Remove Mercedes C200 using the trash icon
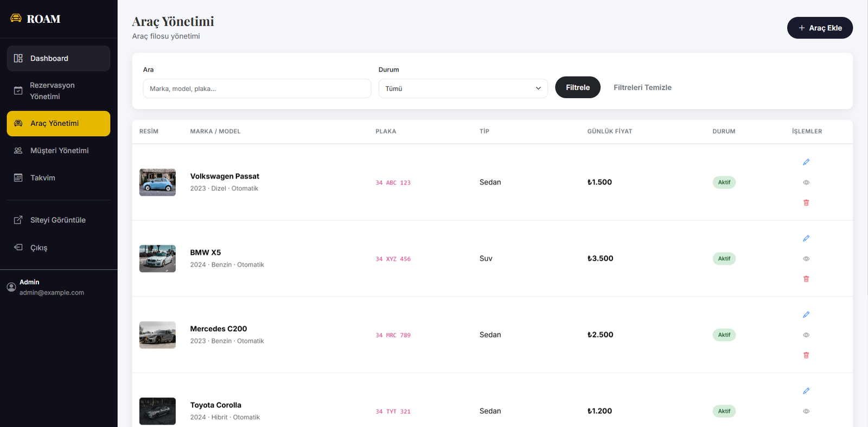The width and height of the screenshot is (868, 427). click(x=806, y=355)
